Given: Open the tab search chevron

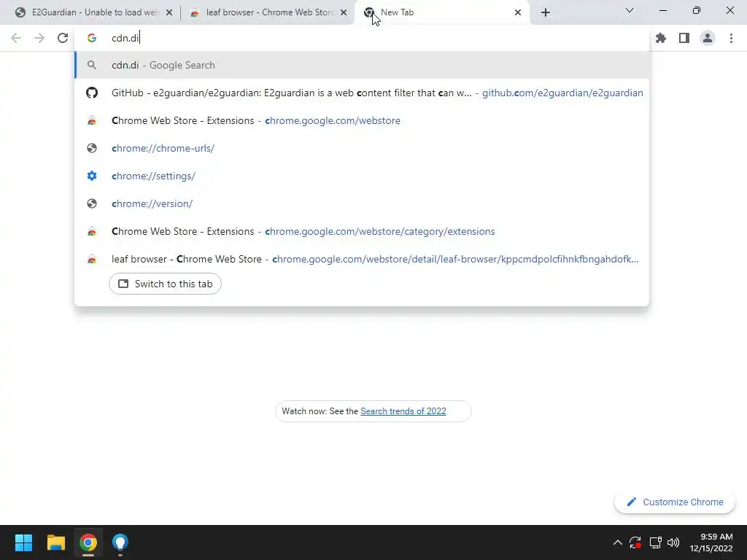Looking at the screenshot, I should pos(630,10).
